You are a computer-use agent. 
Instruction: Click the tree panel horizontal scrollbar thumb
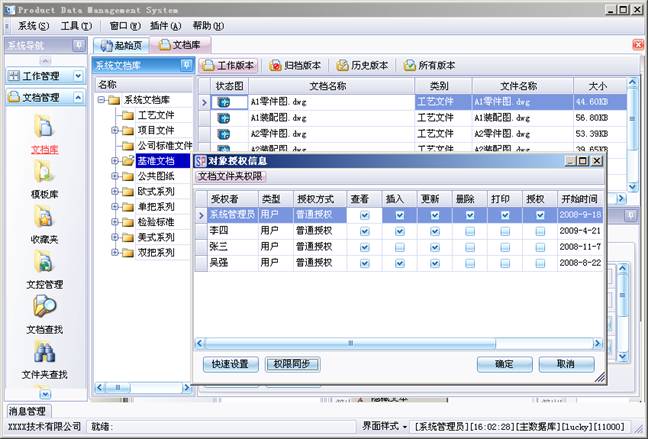pos(118,388)
